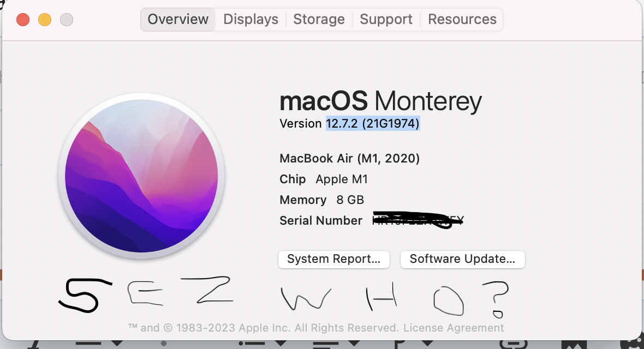
Task: Open the Support tab
Action: click(386, 19)
